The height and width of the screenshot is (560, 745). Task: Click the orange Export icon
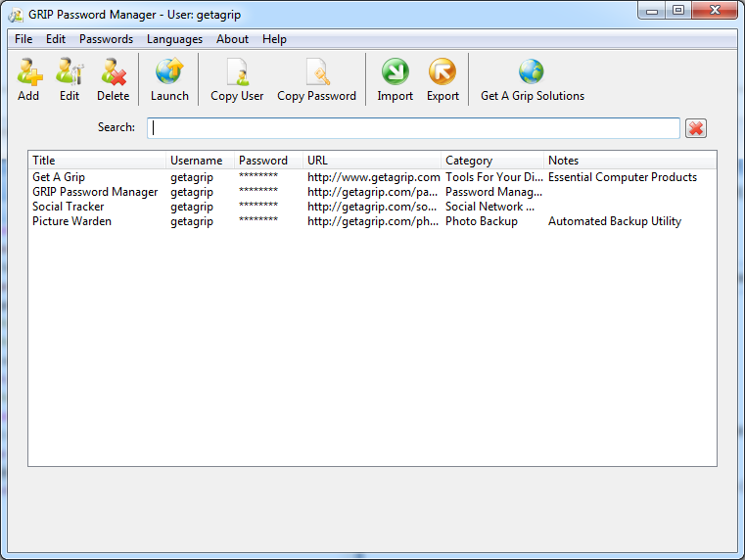pos(442,72)
